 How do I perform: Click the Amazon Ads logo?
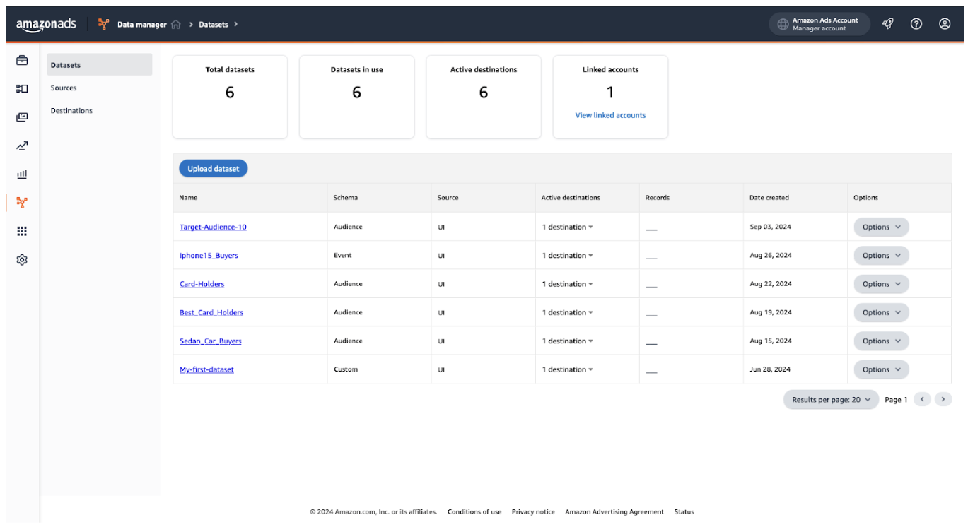click(46, 24)
